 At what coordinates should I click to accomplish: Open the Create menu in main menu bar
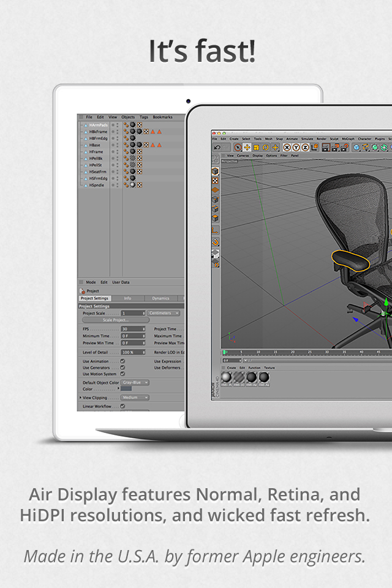pos(234,139)
